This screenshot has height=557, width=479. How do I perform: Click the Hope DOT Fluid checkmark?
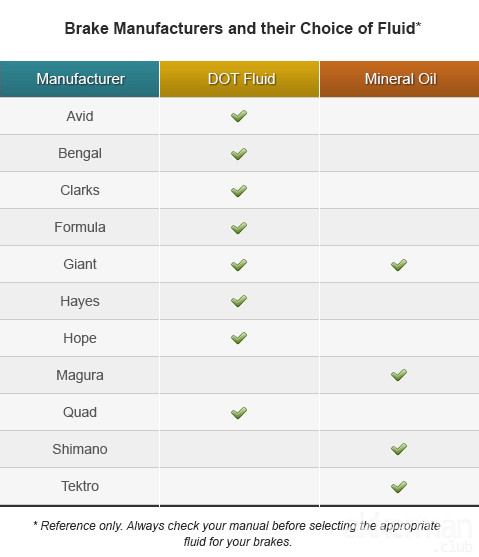click(x=239, y=337)
